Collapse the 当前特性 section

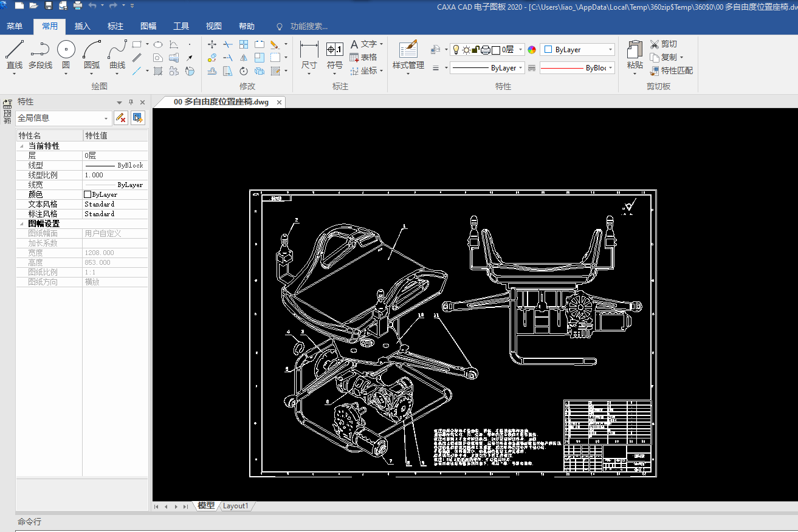click(22, 146)
